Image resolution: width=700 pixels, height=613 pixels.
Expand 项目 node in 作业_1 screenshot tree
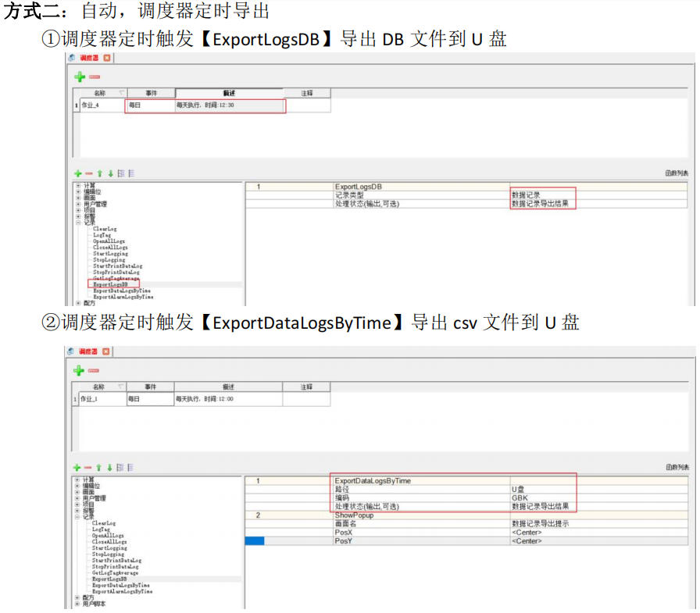pyautogui.click(x=77, y=504)
